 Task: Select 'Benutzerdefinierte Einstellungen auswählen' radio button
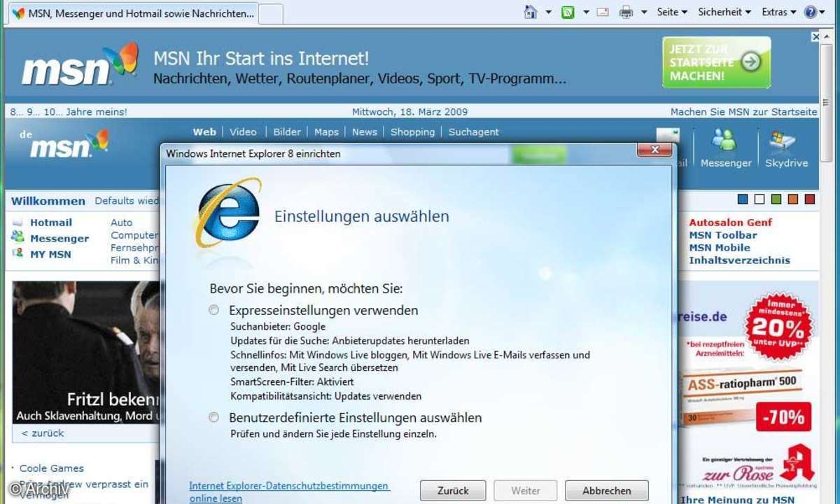tap(213, 418)
